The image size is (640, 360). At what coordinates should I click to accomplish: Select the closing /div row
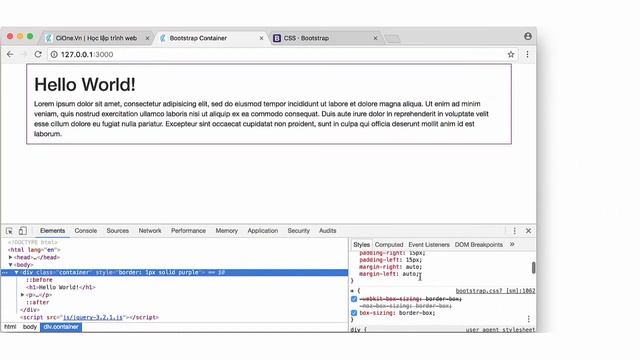[x=30, y=310]
